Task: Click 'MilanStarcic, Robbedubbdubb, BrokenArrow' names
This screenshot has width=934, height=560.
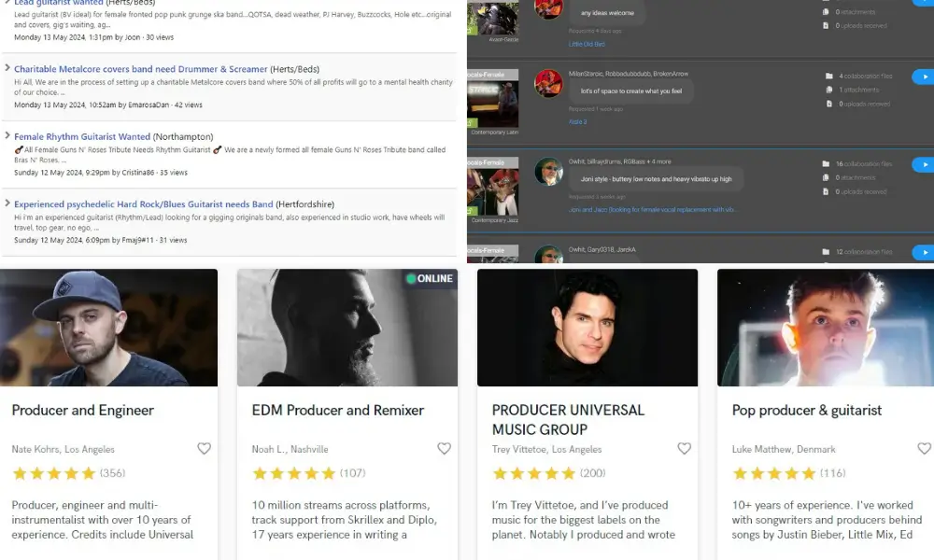Action: click(629, 74)
